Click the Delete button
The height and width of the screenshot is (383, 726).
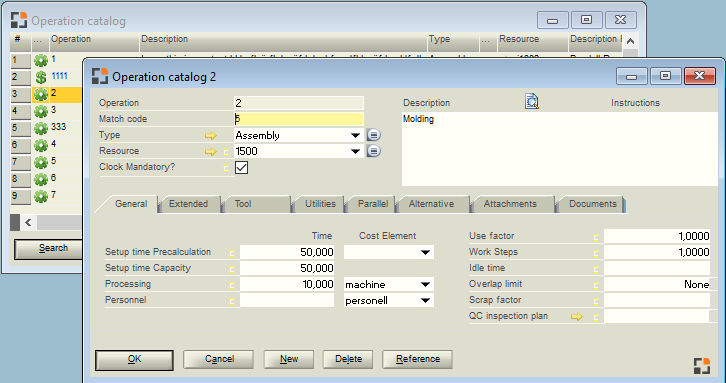point(348,359)
